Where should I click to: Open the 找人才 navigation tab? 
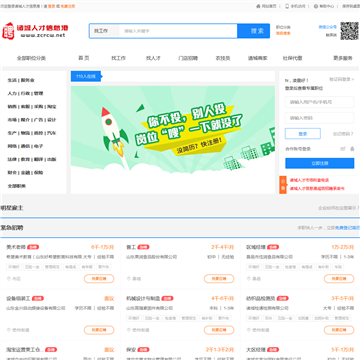point(153,58)
